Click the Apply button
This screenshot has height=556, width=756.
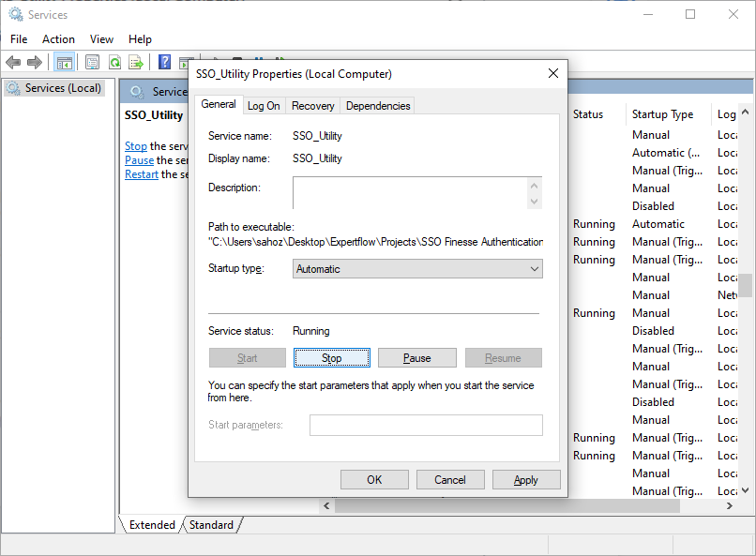525,480
